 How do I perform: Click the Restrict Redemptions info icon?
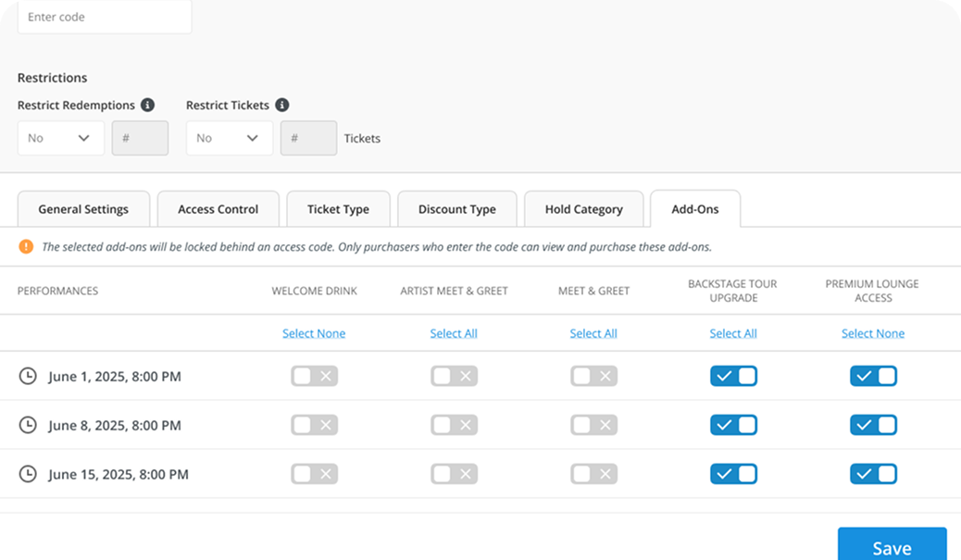click(147, 106)
